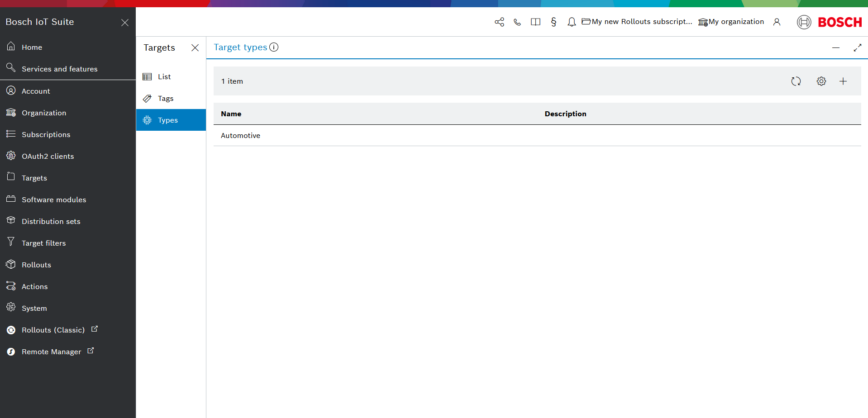The image size is (868, 418).
Task: Expand the Target types panel to fullscreen
Action: 857,47
